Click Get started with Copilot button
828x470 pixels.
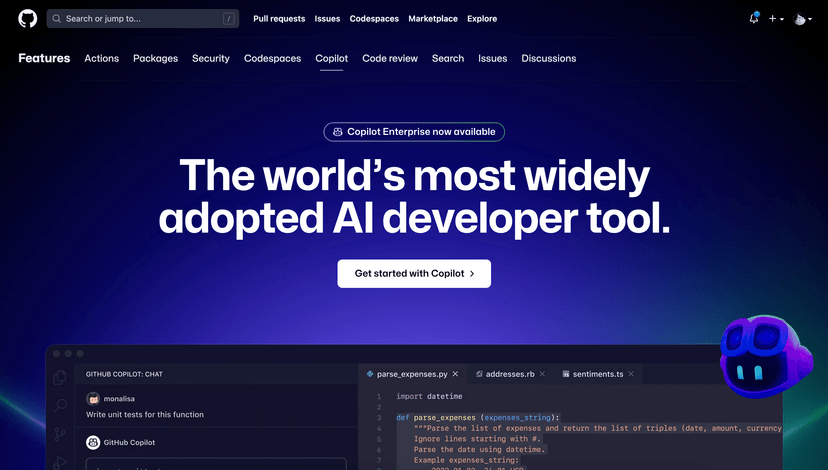[x=414, y=274]
